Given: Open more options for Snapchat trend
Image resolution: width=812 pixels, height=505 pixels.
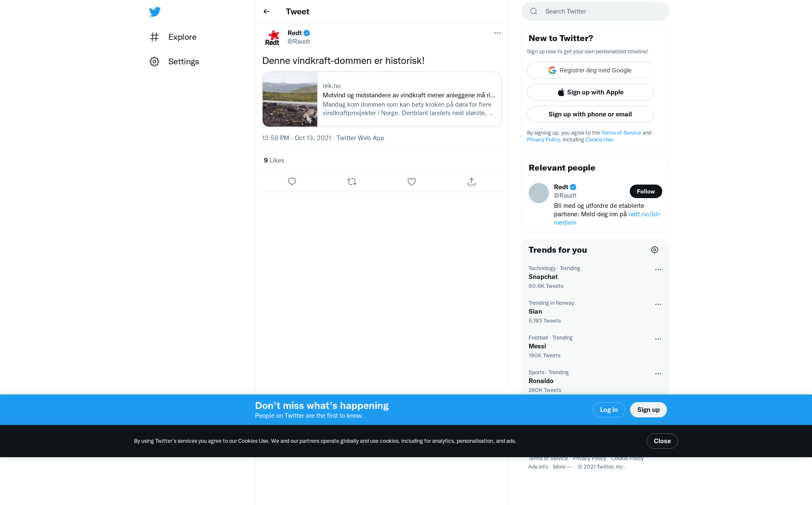Looking at the screenshot, I should (x=658, y=270).
